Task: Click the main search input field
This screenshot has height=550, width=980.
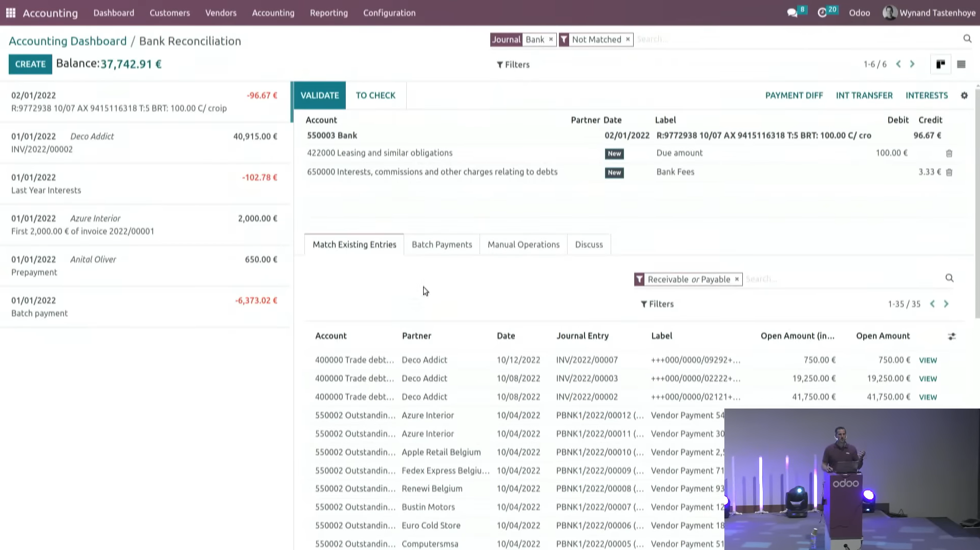Action: pos(797,39)
